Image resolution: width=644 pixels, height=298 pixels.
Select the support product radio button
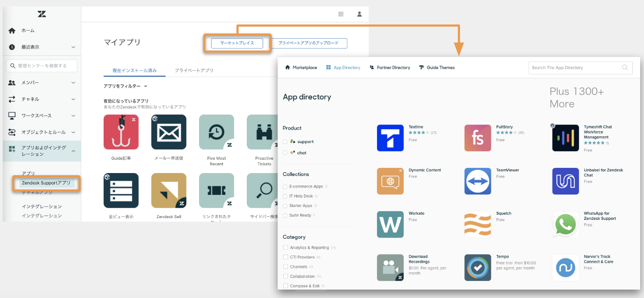285,142
